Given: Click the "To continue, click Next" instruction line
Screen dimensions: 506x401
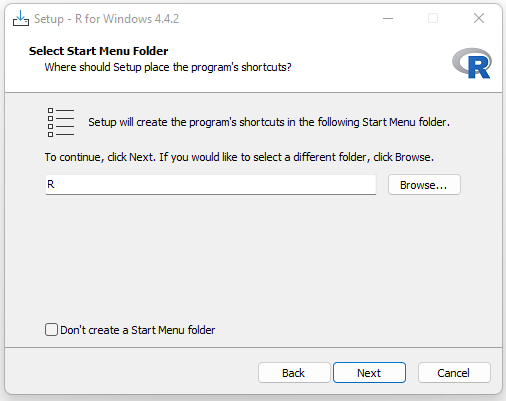Looking at the screenshot, I should 239,157.
